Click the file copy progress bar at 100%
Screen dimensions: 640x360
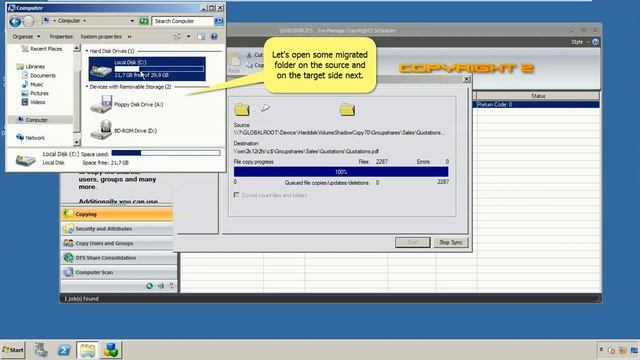click(x=341, y=172)
